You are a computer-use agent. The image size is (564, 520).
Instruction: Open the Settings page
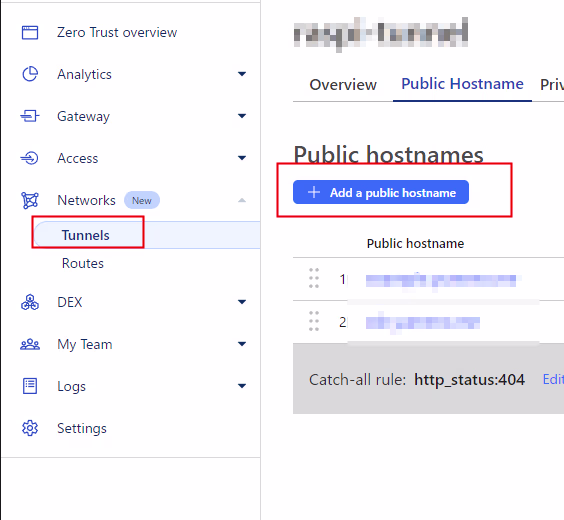click(x=82, y=428)
